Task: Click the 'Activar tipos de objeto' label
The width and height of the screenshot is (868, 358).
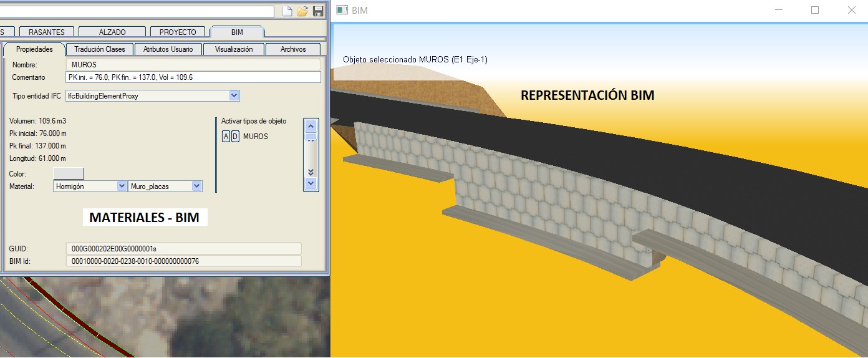Action: point(254,120)
